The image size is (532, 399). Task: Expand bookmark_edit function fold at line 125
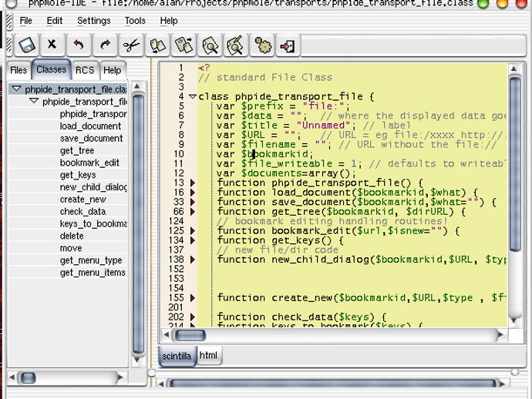(x=193, y=231)
